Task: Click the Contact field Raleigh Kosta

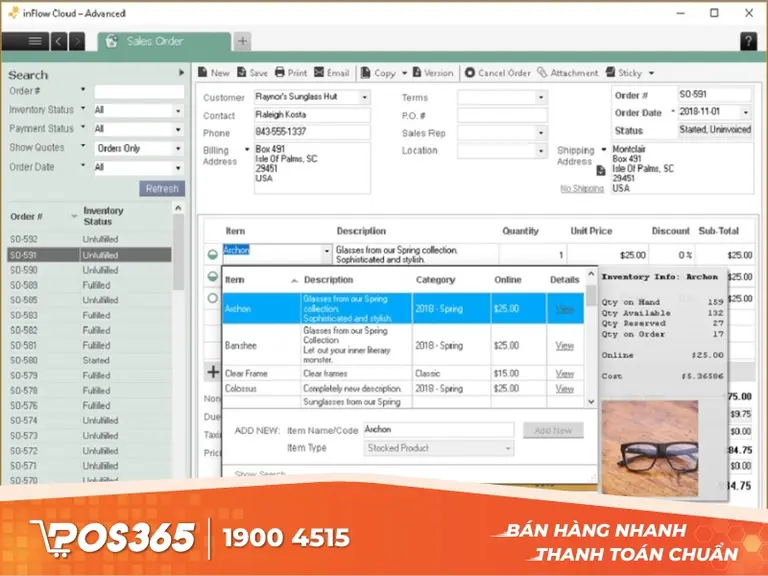Action: point(312,115)
